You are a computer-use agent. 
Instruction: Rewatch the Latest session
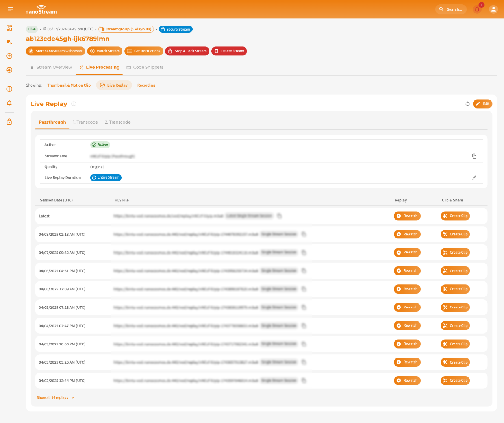pyautogui.click(x=407, y=216)
